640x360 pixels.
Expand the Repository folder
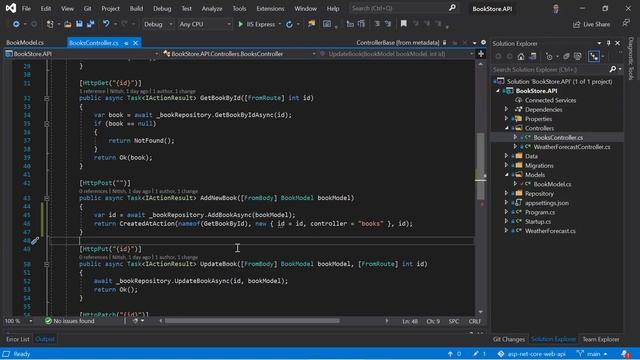tap(507, 193)
